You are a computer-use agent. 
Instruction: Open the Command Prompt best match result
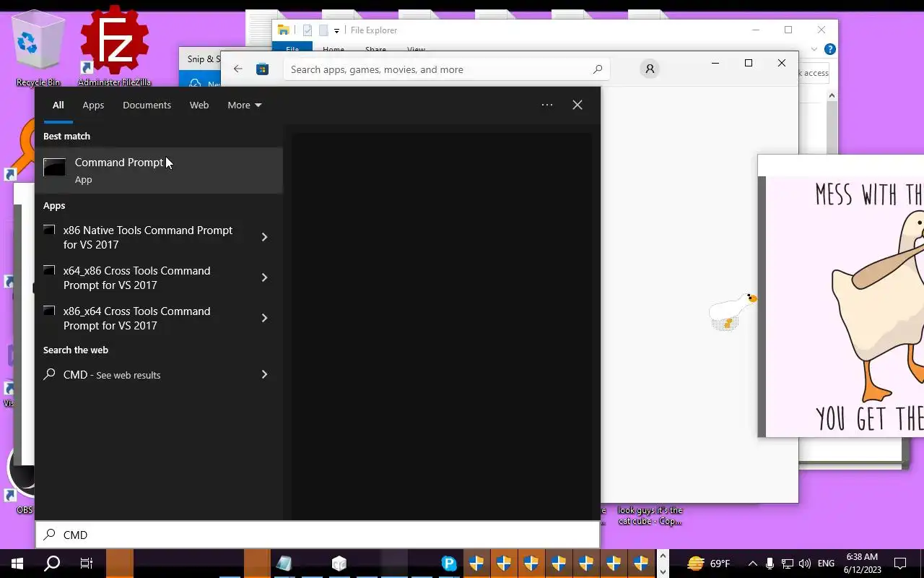159,171
